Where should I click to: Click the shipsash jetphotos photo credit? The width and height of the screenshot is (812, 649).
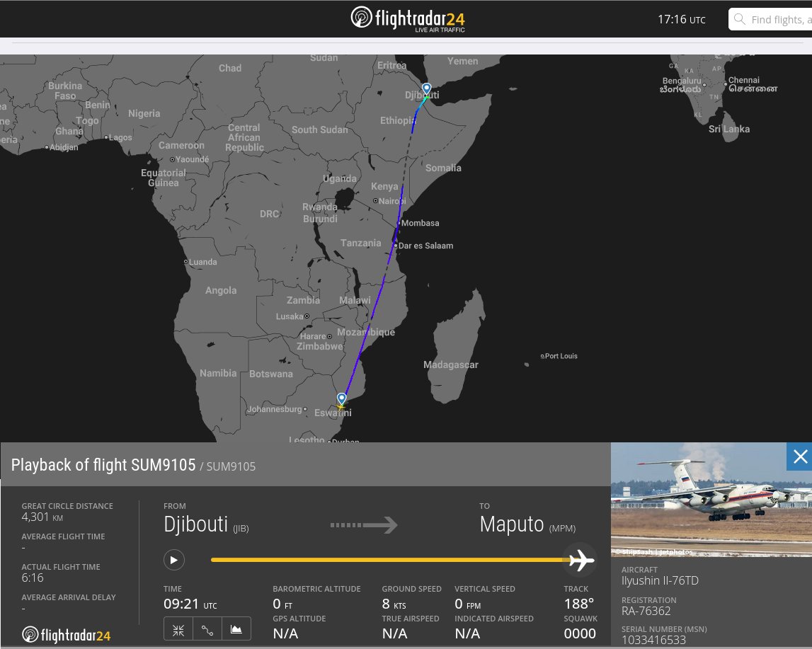[654, 552]
